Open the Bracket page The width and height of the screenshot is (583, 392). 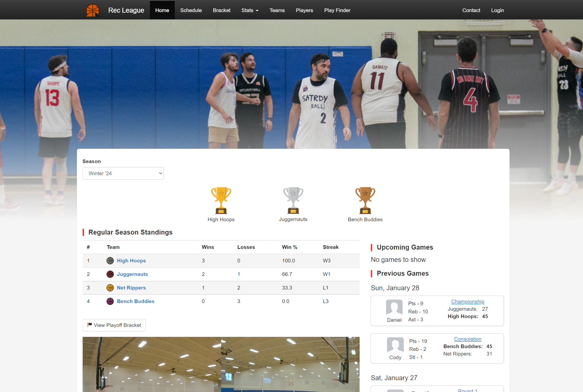(222, 10)
